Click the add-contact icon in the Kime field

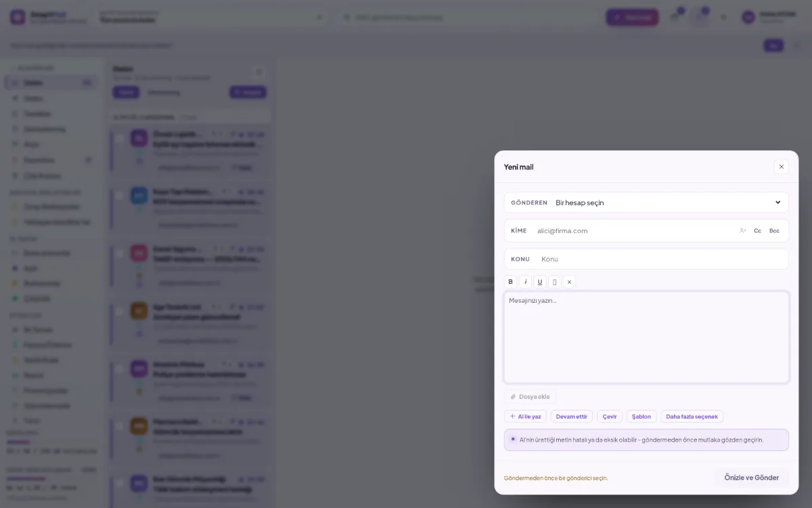click(x=742, y=231)
